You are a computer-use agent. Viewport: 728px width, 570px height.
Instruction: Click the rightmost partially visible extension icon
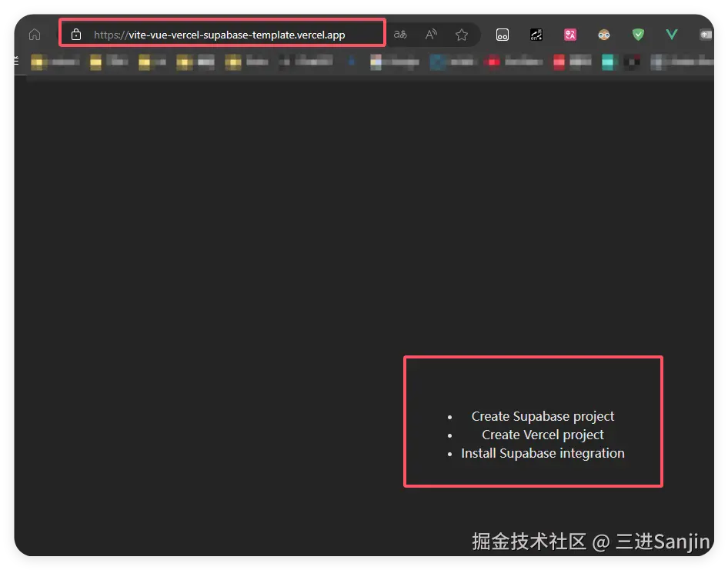(707, 34)
